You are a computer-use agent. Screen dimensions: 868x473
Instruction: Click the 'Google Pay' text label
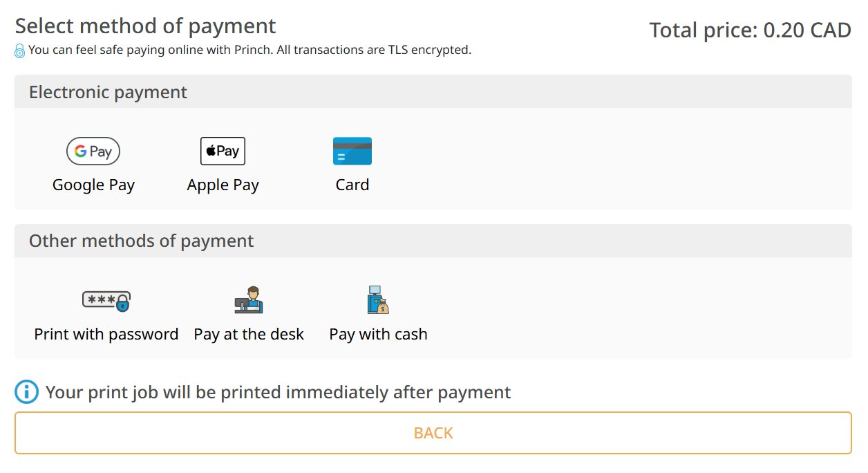(93, 185)
